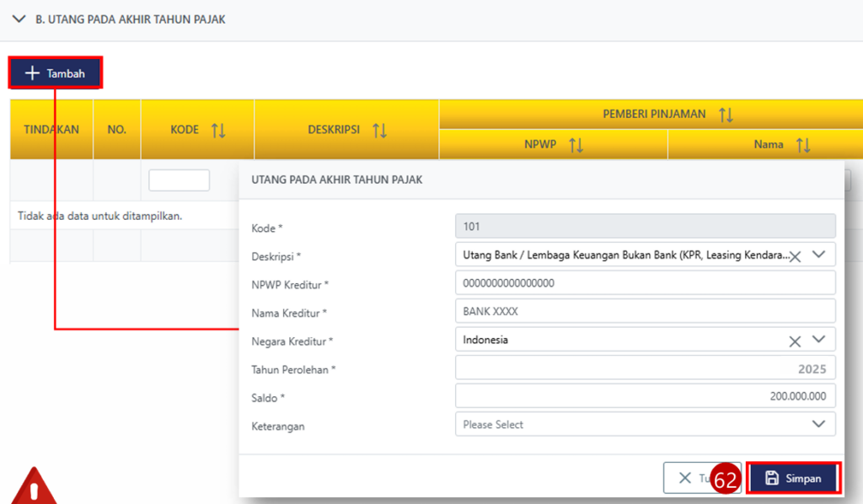Expand the Keterangan Please Select dropdown
The image size is (863, 504).
[819, 424]
